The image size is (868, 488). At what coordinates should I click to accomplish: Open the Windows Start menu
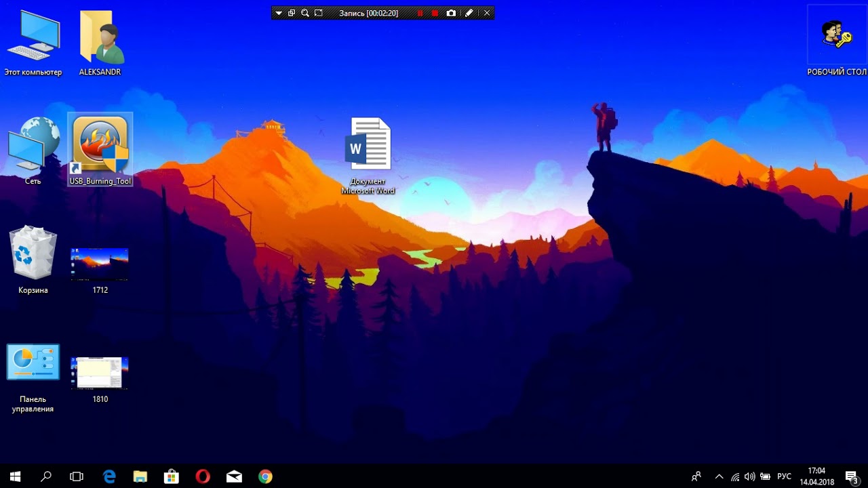point(15,476)
